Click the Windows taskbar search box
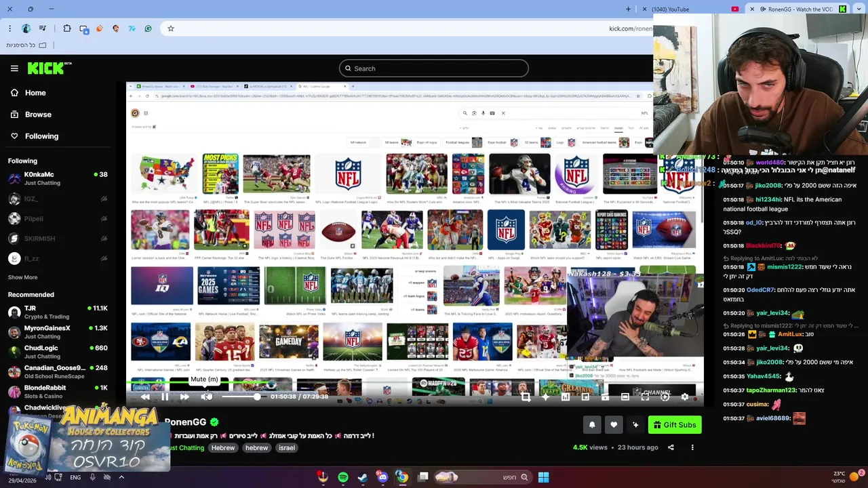868x488 pixels. click(482, 477)
